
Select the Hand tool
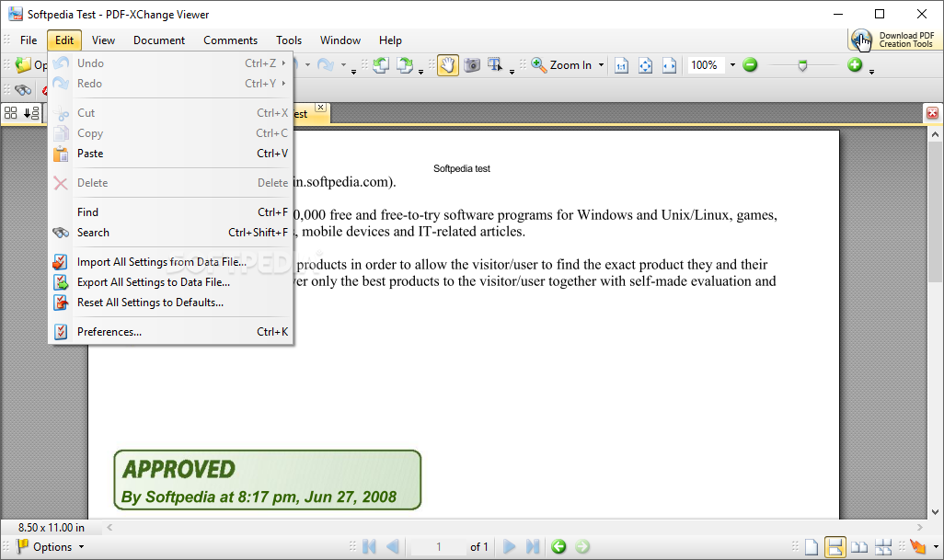coord(447,65)
